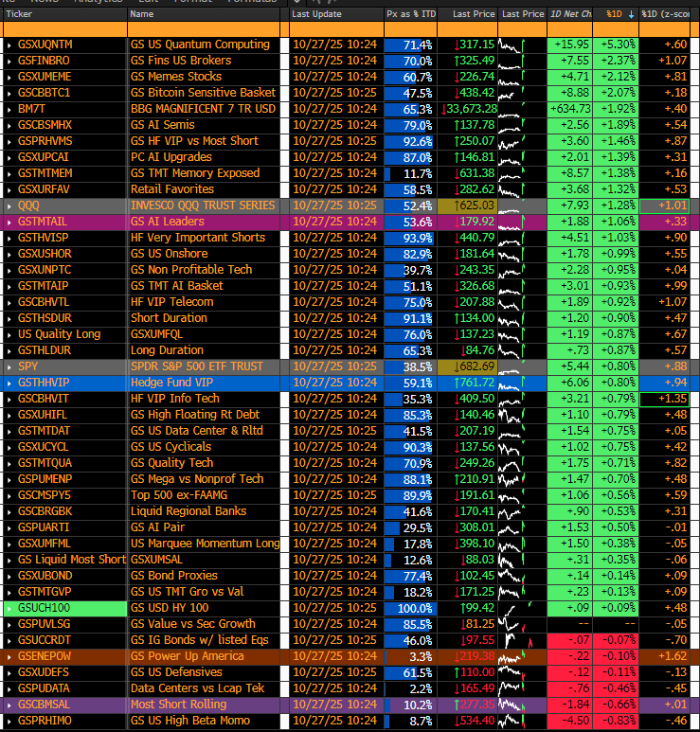Image resolution: width=700 pixels, height=732 pixels.
Task: Select QQQ last price 625.03
Action: (467, 205)
